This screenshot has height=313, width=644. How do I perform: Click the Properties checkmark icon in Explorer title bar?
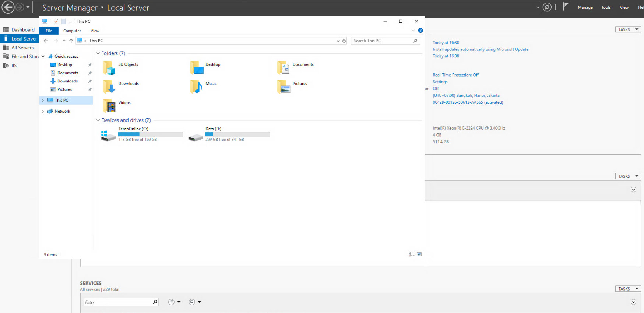pos(56,21)
